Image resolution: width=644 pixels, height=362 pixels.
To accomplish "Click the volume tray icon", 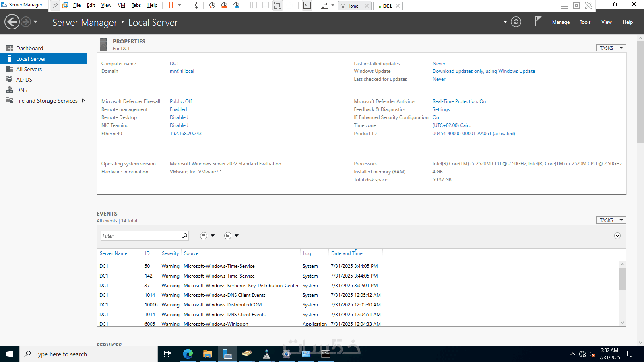I will (592, 354).
